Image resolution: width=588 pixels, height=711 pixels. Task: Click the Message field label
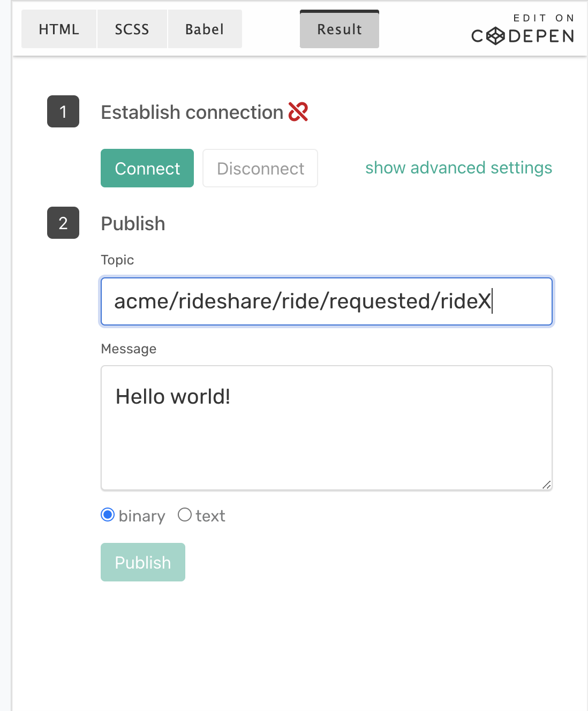(x=128, y=349)
